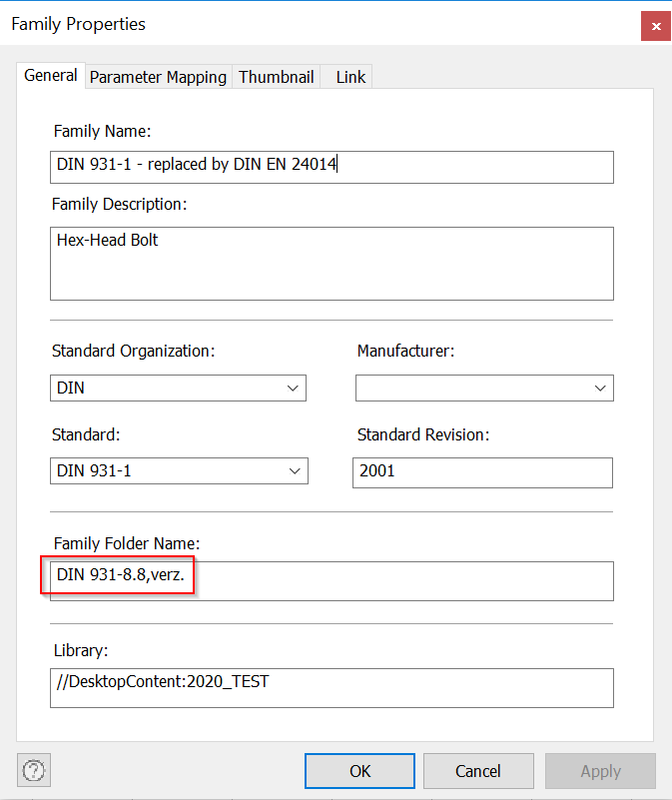Image resolution: width=672 pixels, height=800 pixels.
Task: Open the Standard Organization dropdown showing DIN
Action: 178,388
